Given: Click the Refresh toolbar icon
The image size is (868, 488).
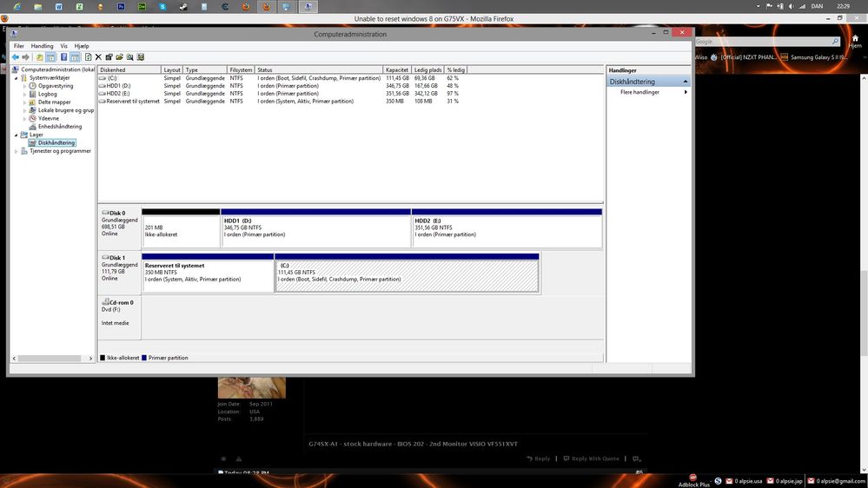Looking at the screenshot, I should pyautogui.click(x=88, y=57).
